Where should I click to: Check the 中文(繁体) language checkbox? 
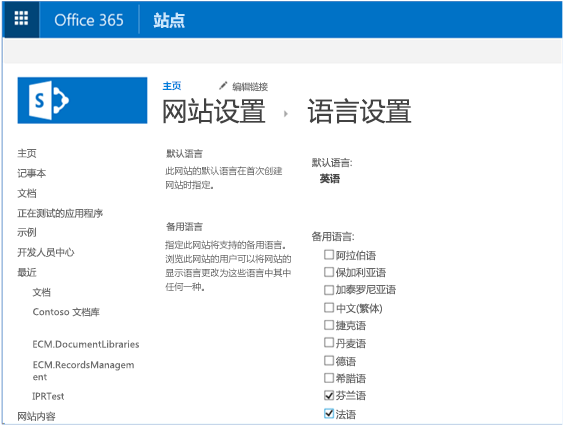[329, 307]
